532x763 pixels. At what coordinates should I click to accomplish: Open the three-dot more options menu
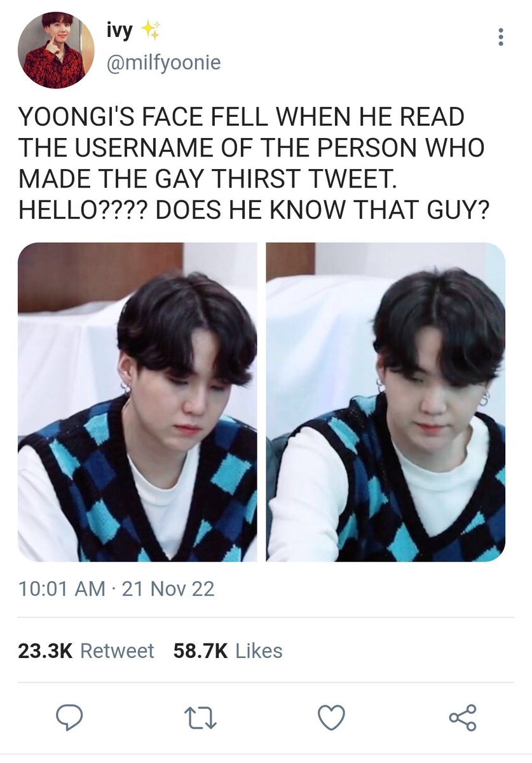click(501, 37)
